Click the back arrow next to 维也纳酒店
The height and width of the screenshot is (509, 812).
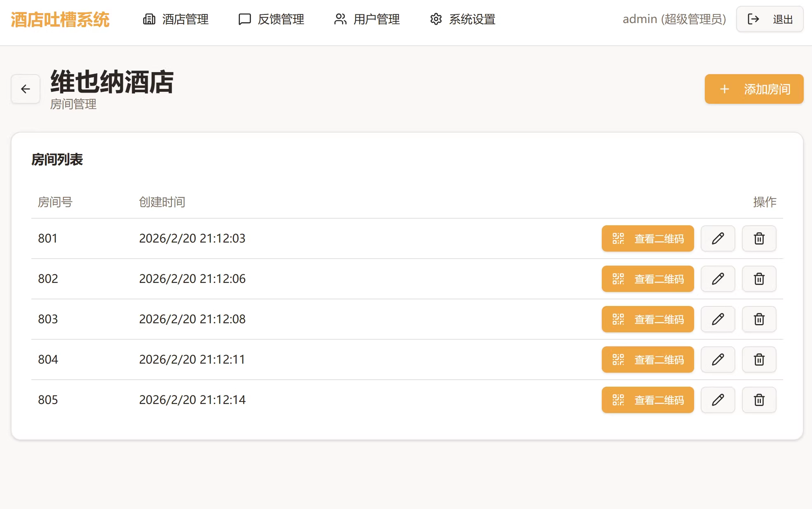[x=26, y=89]
